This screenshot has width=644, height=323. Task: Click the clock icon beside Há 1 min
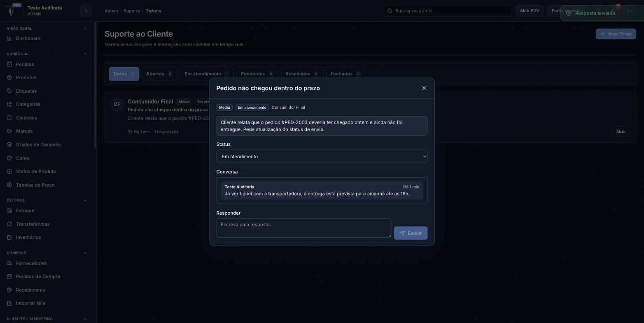(x=130, y=132)
